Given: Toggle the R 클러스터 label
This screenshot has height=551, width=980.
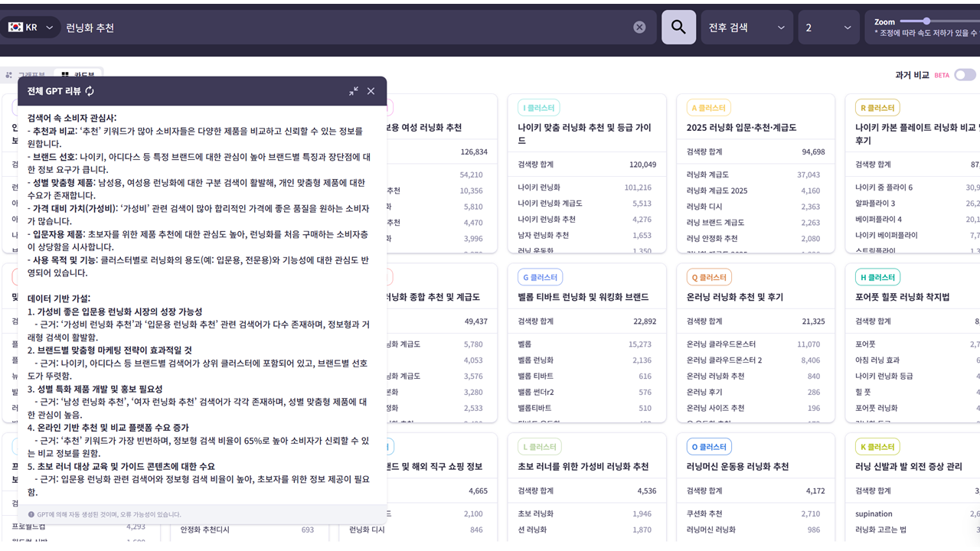Looking at the screenshot, I should click(877, 107).
